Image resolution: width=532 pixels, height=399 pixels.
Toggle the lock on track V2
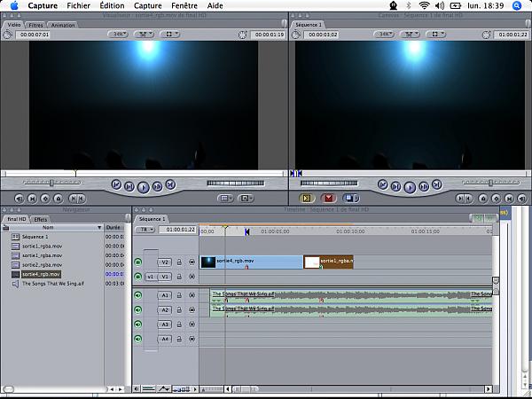click(x=180, y=262)
